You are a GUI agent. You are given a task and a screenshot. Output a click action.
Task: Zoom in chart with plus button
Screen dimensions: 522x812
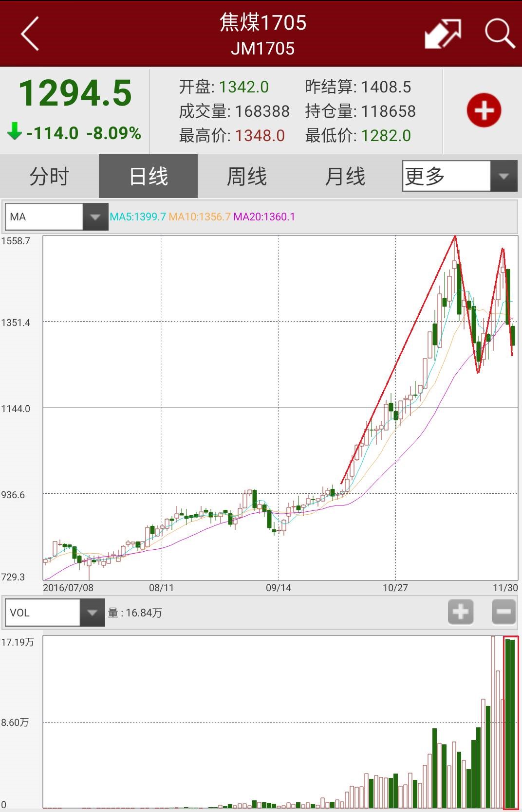(461, 612)
